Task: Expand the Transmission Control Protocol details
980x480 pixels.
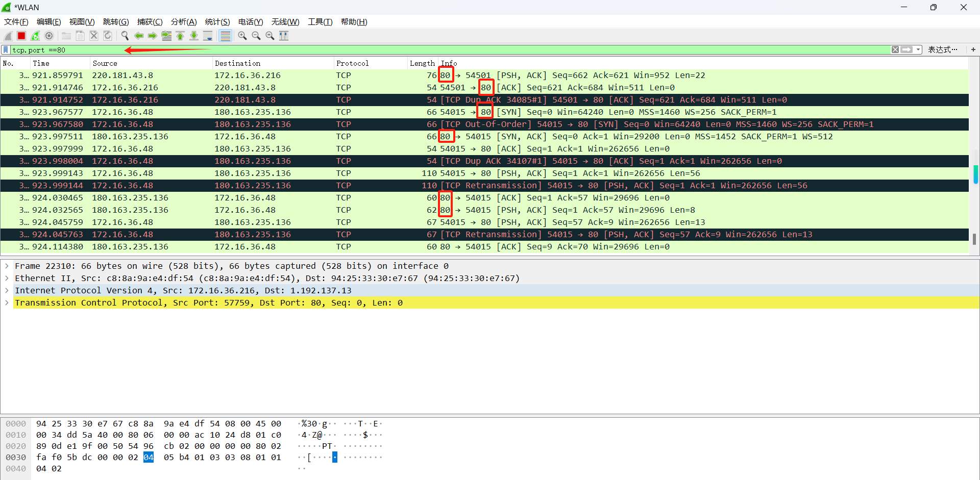Action: pos(7,302)
